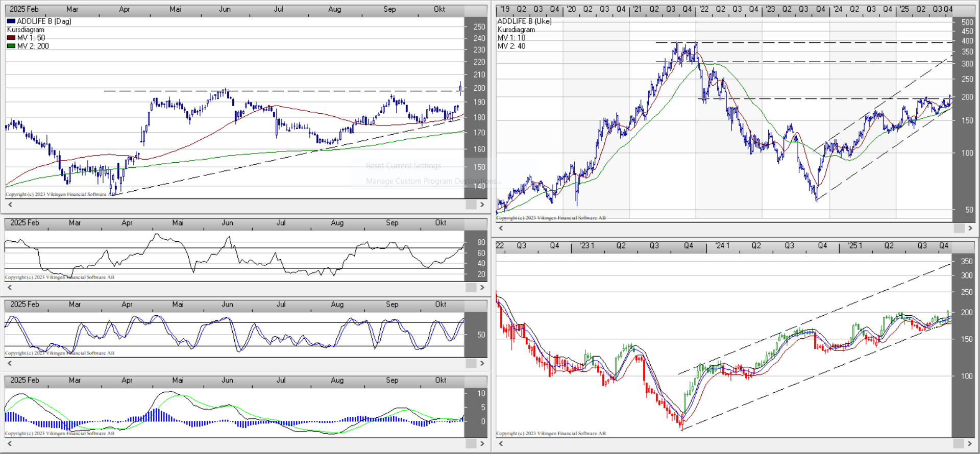The height and width of the screenshot is (454, 980).
Task: Select the MV 2: 40 legend label
Action: [x=511, y=46]
